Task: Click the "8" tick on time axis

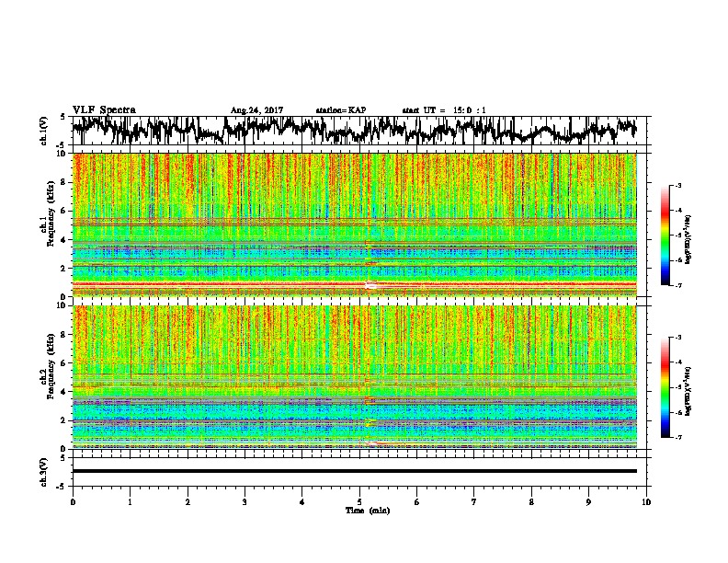Action: pyautogui.click(x=531, y=502)
